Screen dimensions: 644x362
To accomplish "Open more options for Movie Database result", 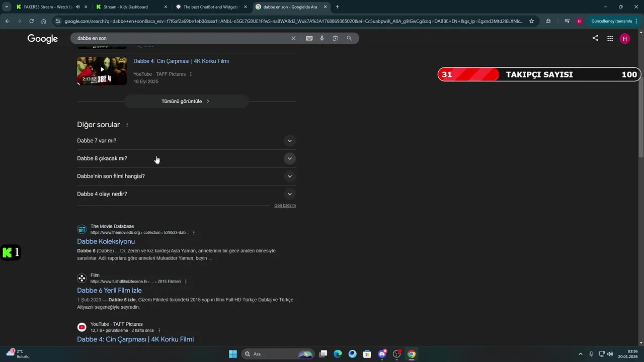I will [x=194, y=233].
